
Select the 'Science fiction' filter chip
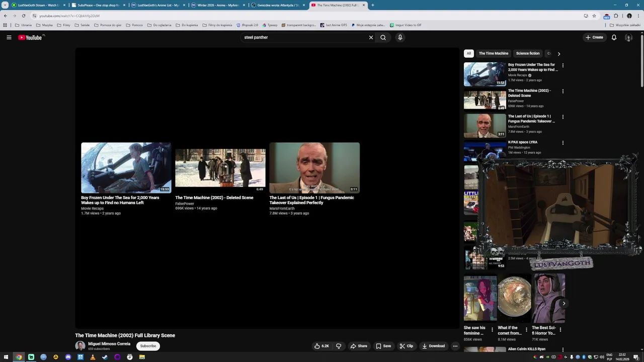528,53
